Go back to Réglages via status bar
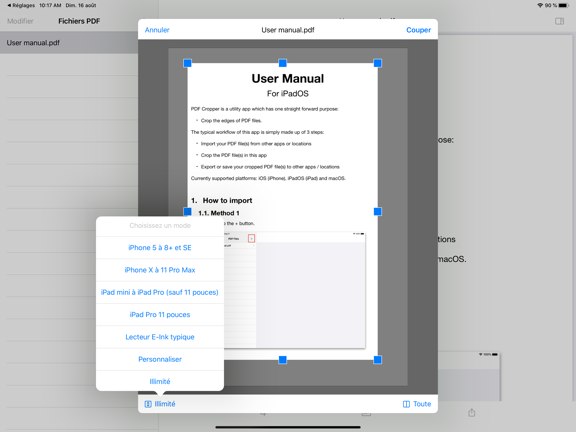 (x=21, y=6)
